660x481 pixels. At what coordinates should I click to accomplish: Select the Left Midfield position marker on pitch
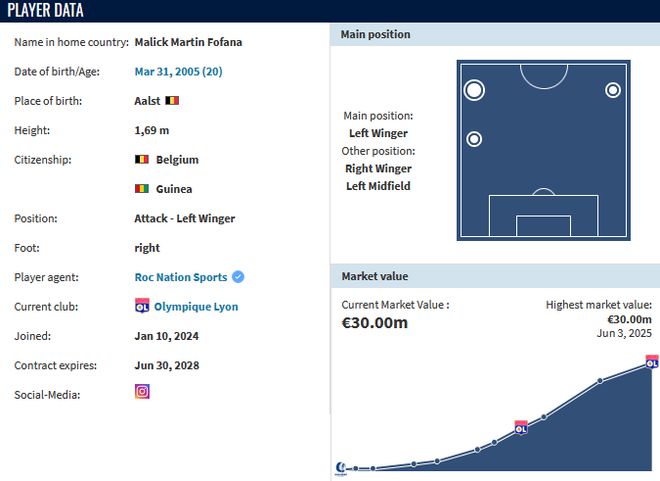tap(474, 139)
